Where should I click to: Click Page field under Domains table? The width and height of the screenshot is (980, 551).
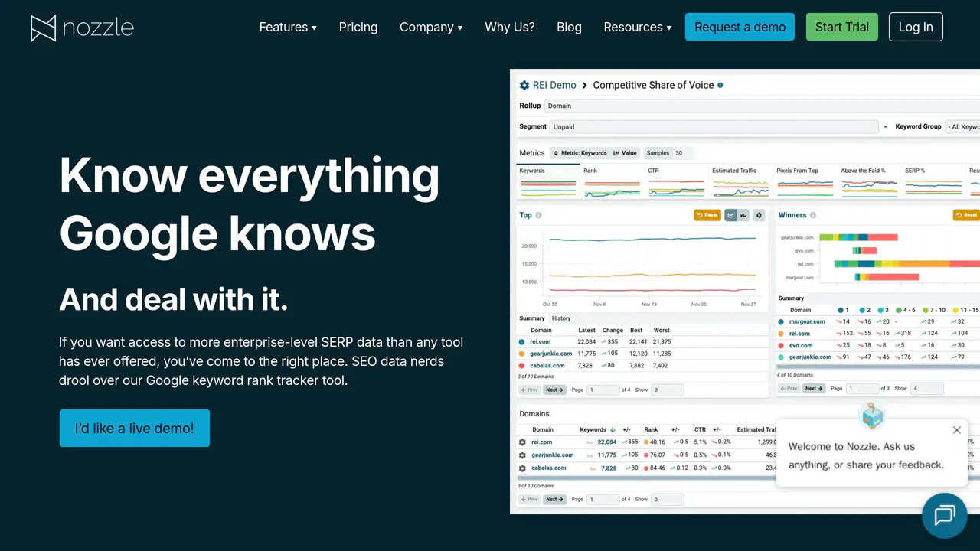tap(603, 499)
